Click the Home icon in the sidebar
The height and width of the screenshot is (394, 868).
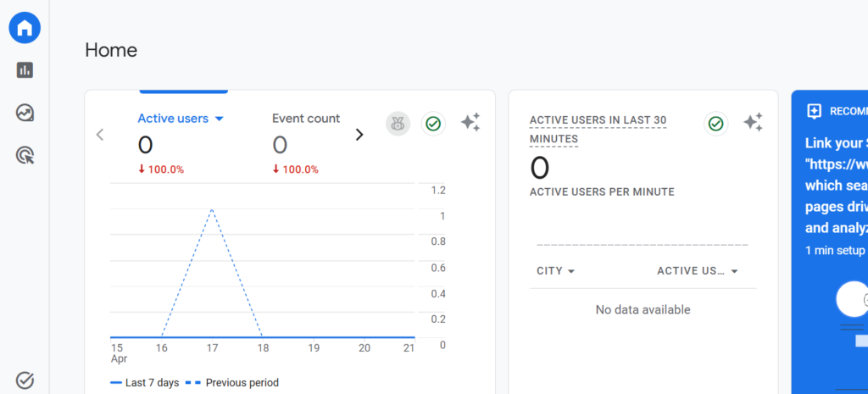click(x=25, y=28)
